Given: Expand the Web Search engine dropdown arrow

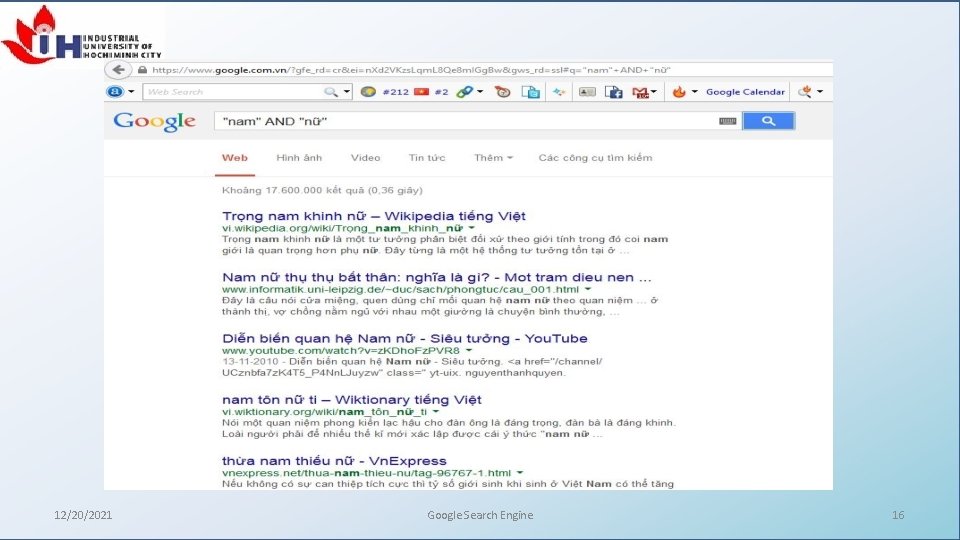Looking at the screenshot, I should [347, 92].
